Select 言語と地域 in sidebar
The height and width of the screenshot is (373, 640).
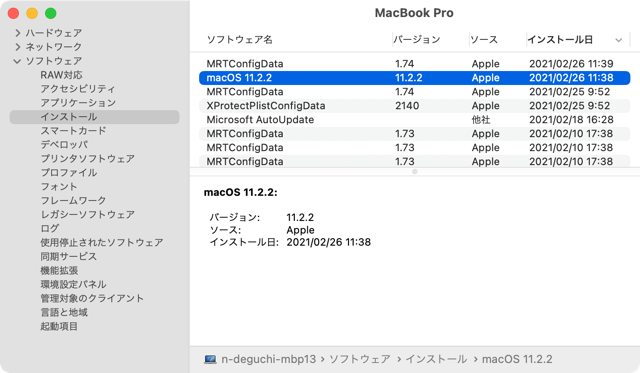64,312
